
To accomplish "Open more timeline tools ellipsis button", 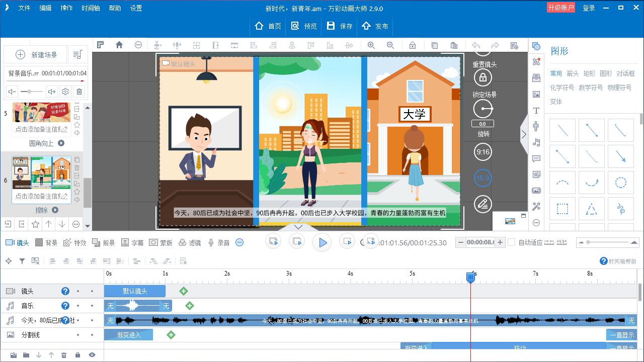I will [239, 242].
